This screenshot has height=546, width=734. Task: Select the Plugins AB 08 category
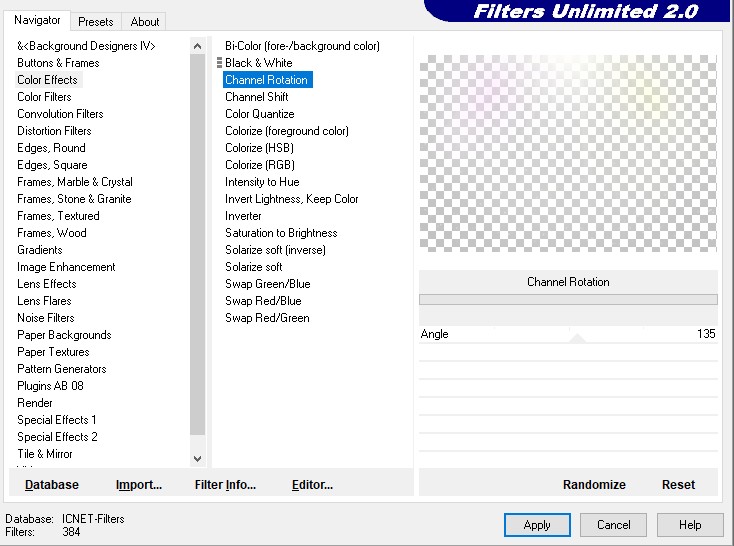[x=51, y=386]
